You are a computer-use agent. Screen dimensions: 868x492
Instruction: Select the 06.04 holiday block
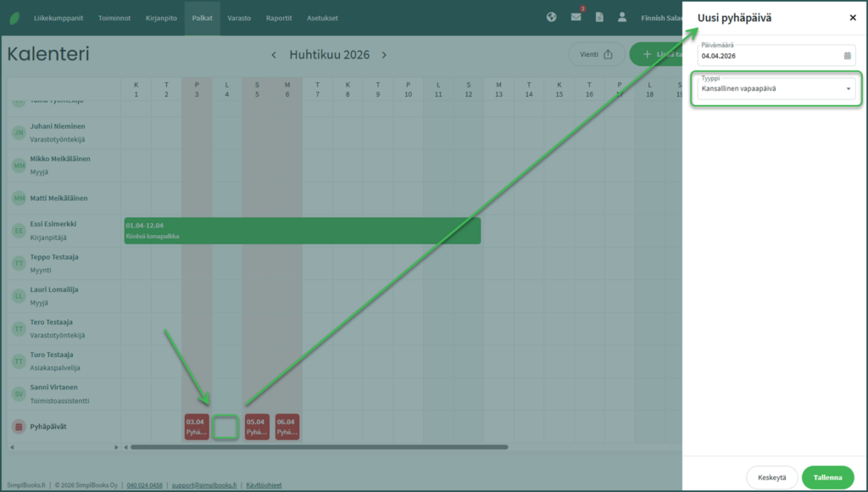click(x=287, y=427)
